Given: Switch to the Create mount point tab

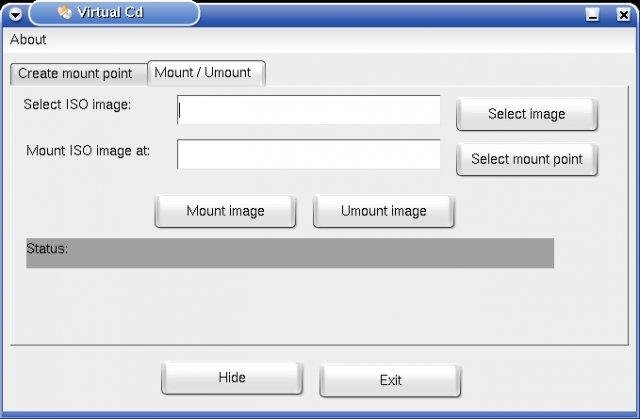Looking at the screenshot, I should tap(75, 73).
